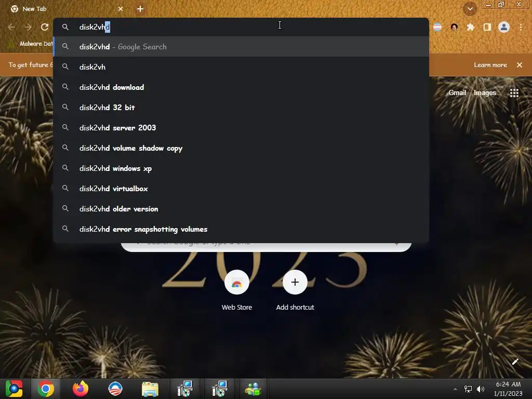The height and width of the screenshot is (399, 532).
Task: Click the volume speaker tray icon
Action: coord(481,389)
